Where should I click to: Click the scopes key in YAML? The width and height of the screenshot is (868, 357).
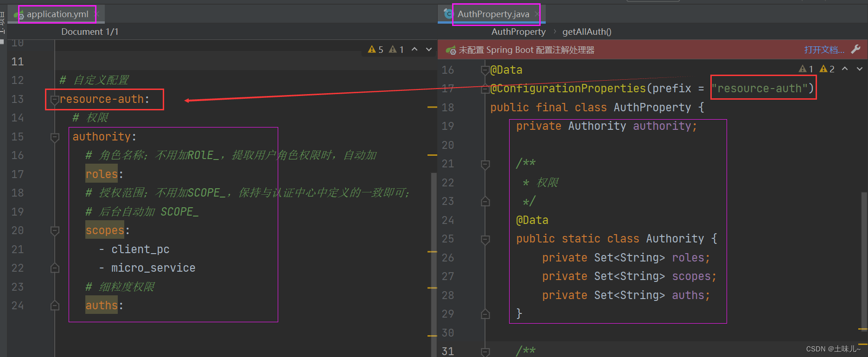[x=105, y=230]
